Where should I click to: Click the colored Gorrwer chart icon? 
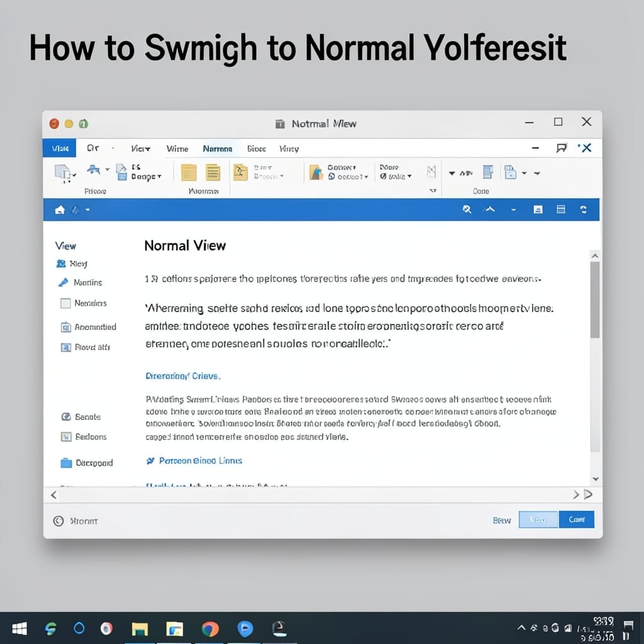[x=316, y=172]
